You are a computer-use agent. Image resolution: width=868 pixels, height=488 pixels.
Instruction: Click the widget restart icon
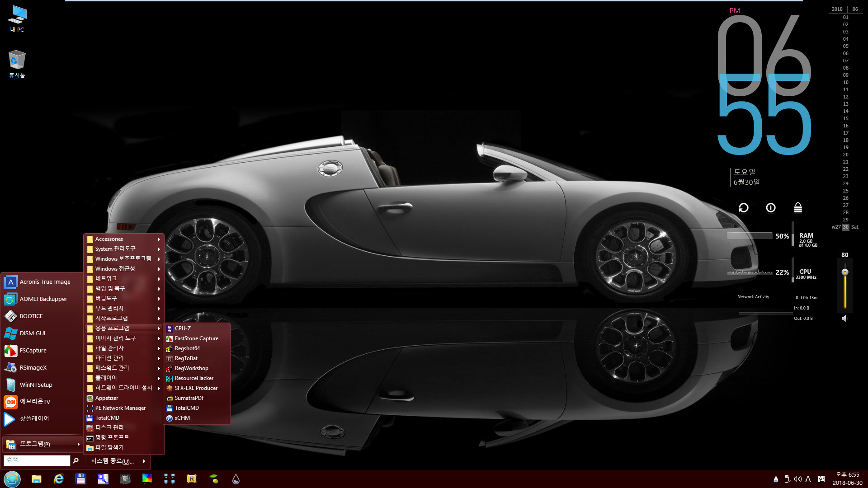tap(744, 207)
